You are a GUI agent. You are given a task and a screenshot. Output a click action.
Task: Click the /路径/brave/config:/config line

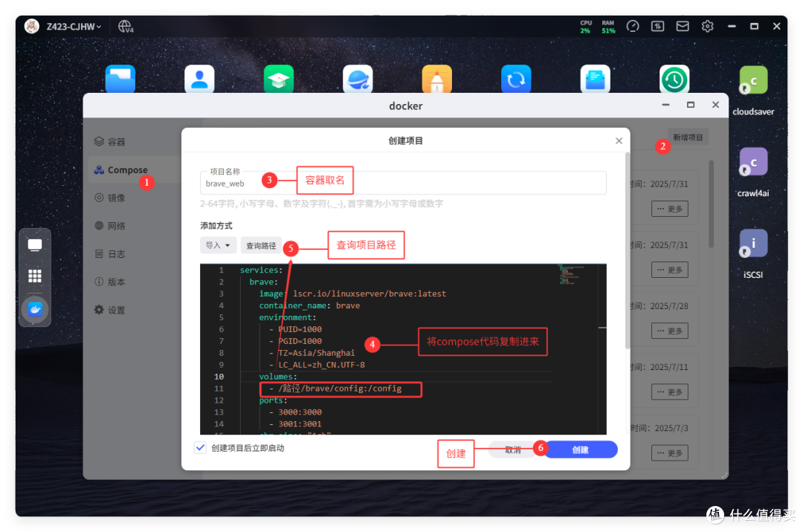(335, 389)
